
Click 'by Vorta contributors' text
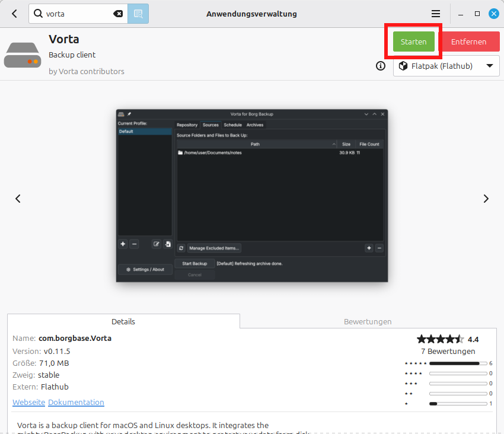coord(87,71)
